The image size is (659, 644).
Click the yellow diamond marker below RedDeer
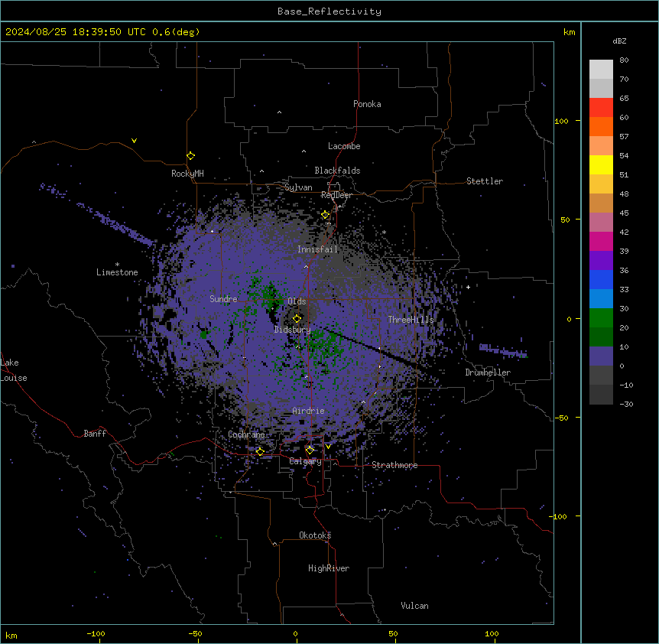pyautogui.click(x=325, y=215)
